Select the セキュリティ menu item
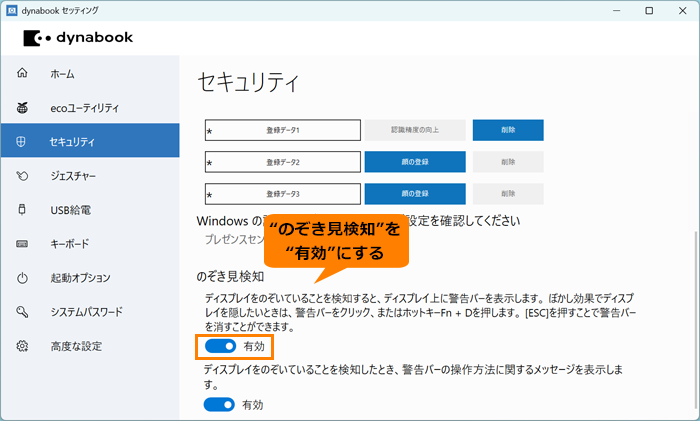Image resolution: width=700 pixels, height=421 pixels. 90,142
